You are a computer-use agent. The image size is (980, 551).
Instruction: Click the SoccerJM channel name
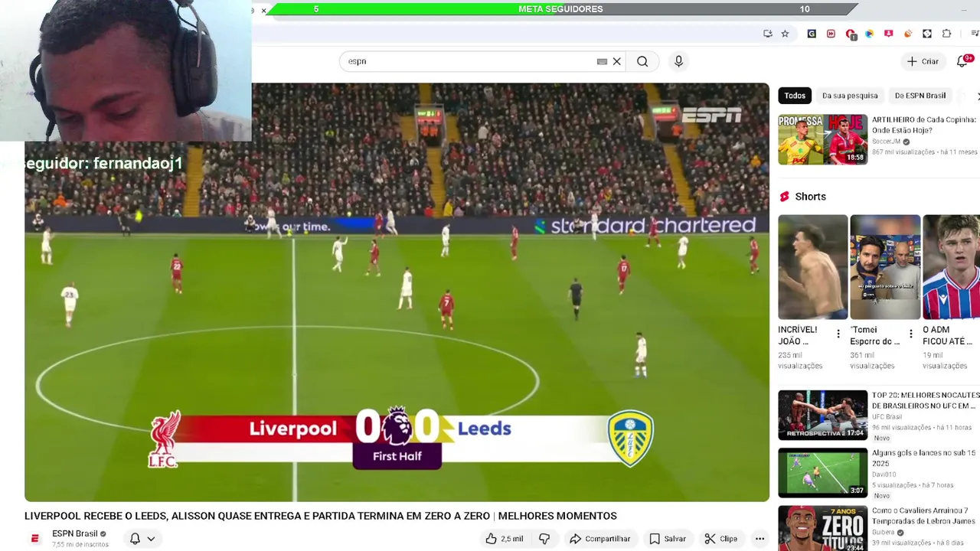point(886,142)
